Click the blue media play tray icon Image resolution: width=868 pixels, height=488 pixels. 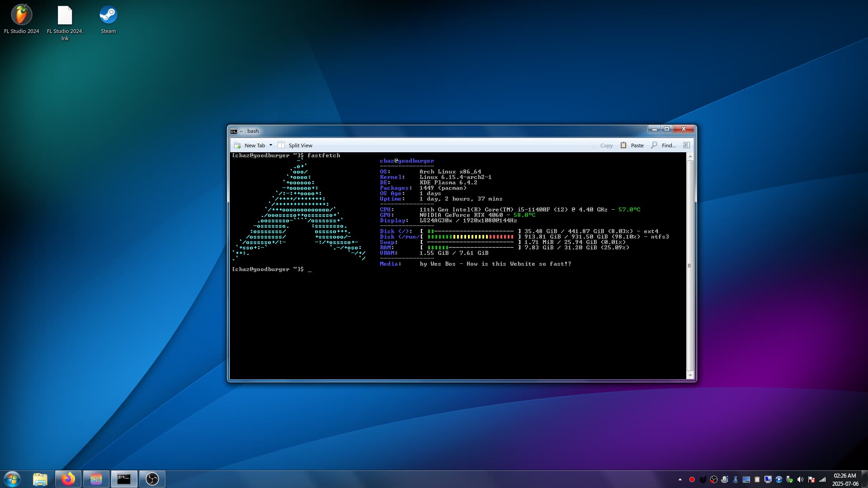pos(779,479)
